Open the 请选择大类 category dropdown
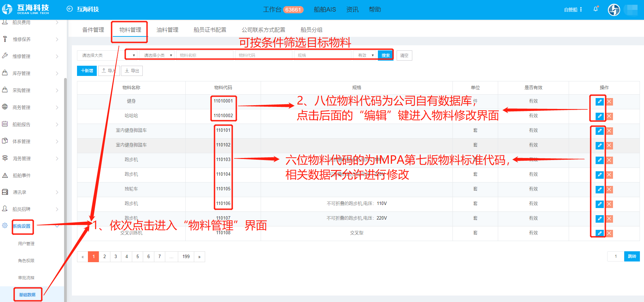Viewport: 644px width, 302px height. pos(107,55)
